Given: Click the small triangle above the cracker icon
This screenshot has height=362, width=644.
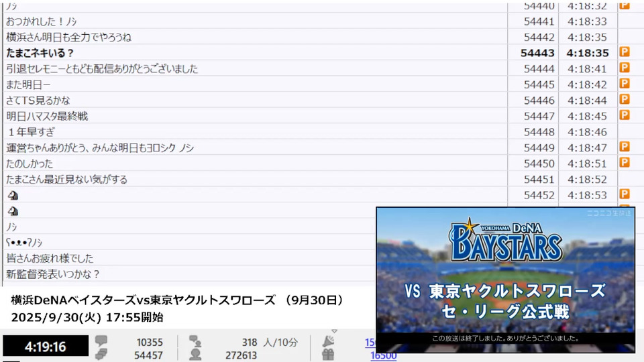Looking at the screenshot, I should (x=334, y=330).
